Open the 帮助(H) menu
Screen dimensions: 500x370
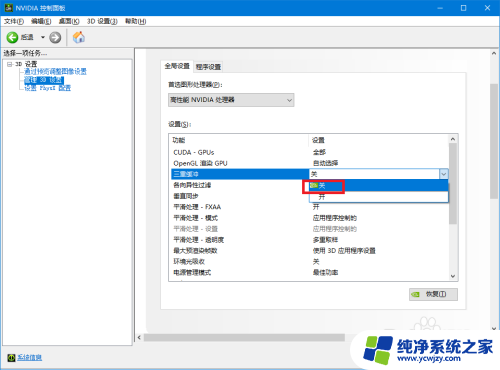click(135, 21)
